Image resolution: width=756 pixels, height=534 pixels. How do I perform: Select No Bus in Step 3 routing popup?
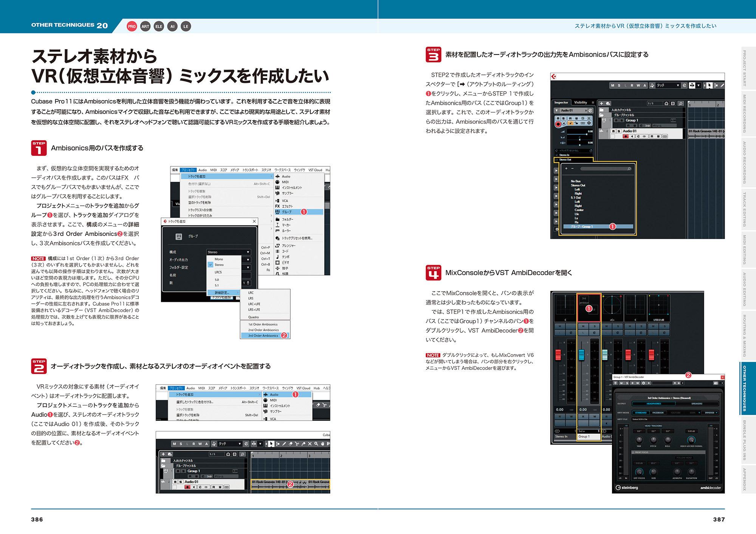(x=576, y=181)
